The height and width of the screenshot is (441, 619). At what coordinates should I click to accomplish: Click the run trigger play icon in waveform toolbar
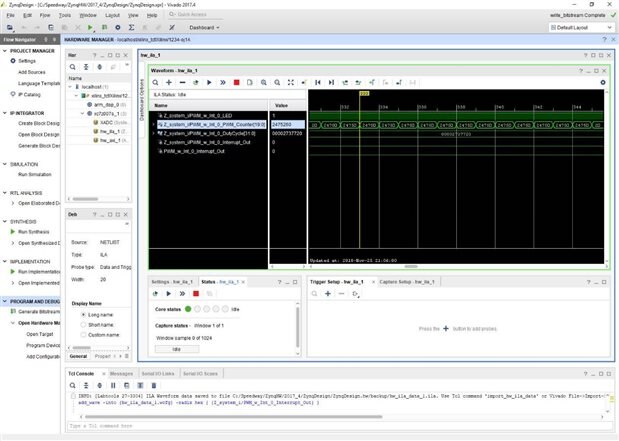[207, 82]
